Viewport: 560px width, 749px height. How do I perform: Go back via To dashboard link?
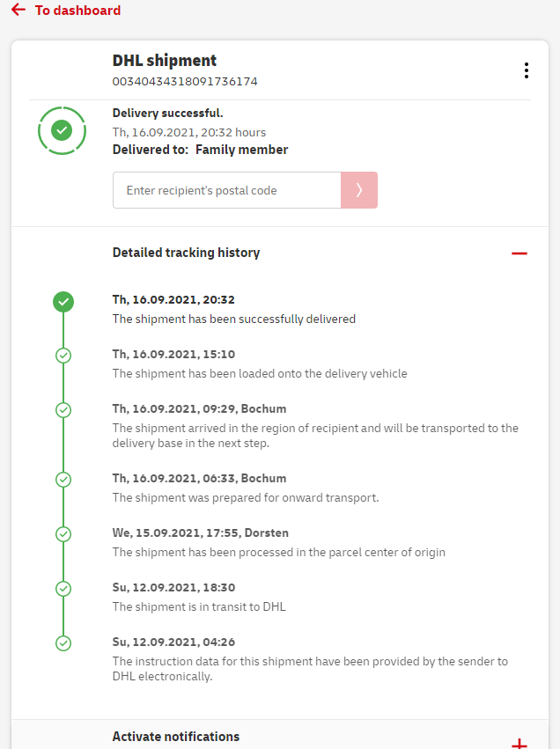point(77,11)
